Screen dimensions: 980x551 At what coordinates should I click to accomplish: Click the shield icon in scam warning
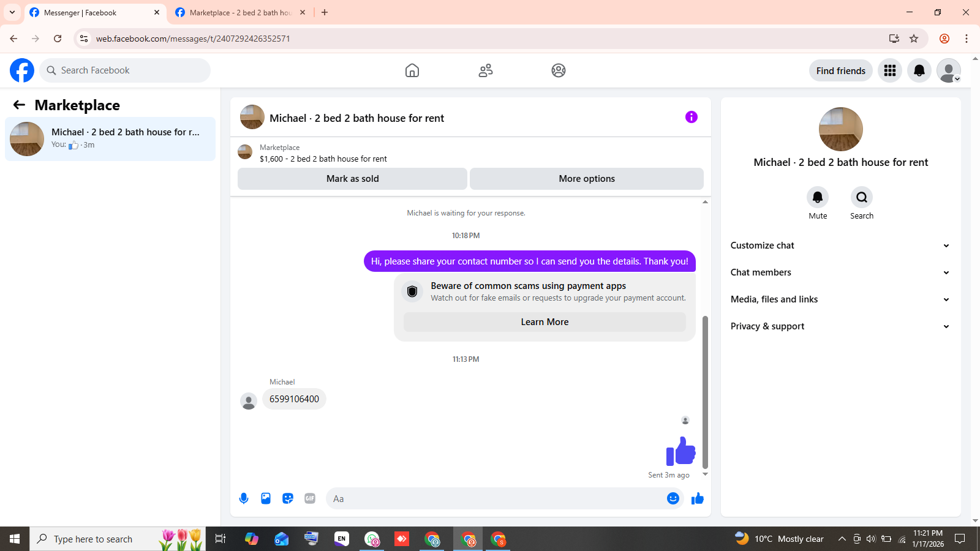tap(412, 291)
